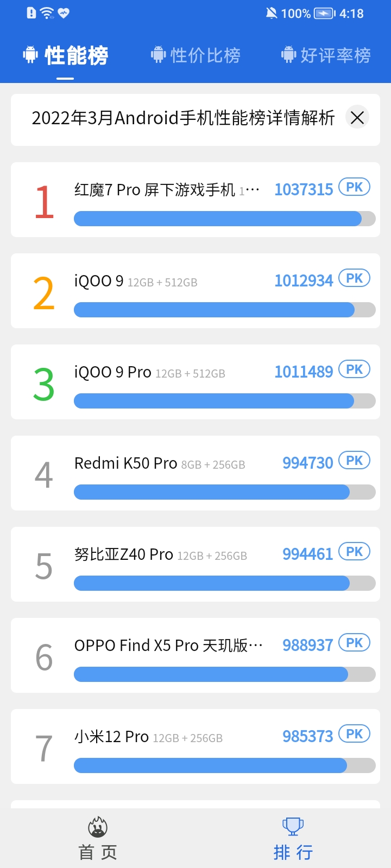Start a PK for 红魔7 Pro
This screenshot has height=868, width=391.
[x=354, y=187]
